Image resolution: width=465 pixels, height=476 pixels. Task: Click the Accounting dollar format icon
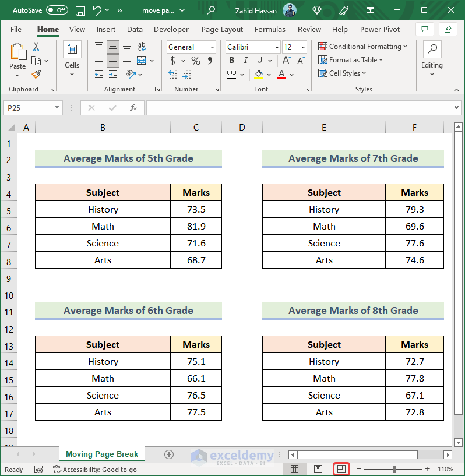(172, 61)
